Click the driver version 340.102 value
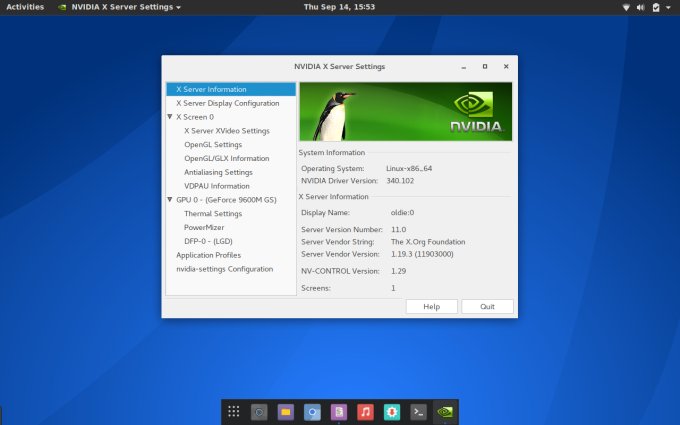Screen dimensions: 680x425 [400, 181]
